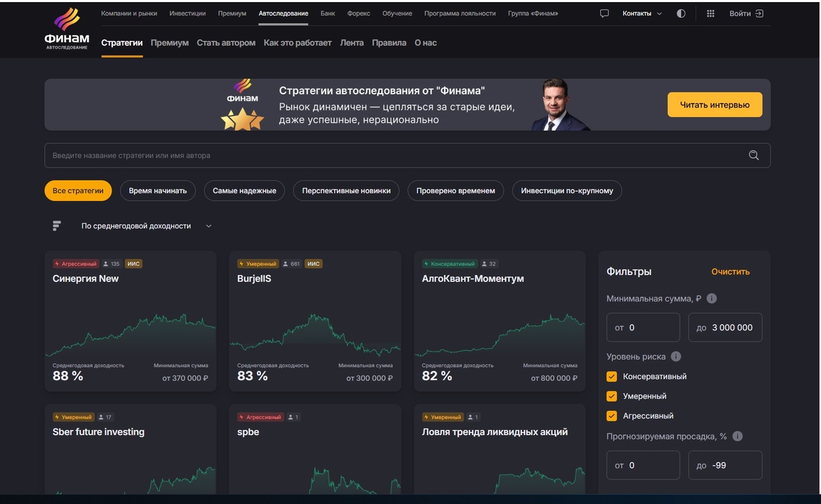Click the sort bars icon beside sorting
The image size is (821, 504).
pos(57,226)
